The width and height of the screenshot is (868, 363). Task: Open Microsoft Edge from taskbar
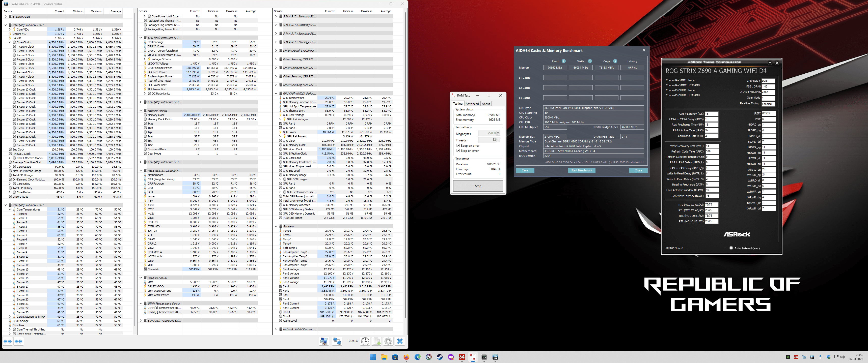point(418,357)
